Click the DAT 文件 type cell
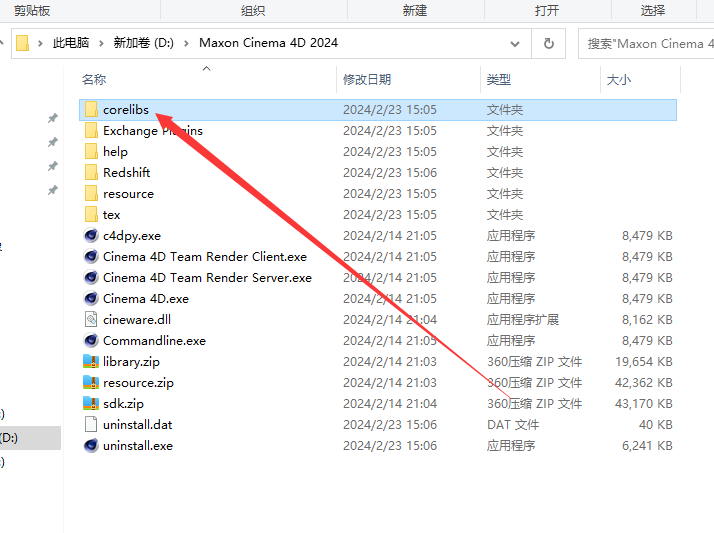Screen dimensions: 714x533 coord(513,425)
